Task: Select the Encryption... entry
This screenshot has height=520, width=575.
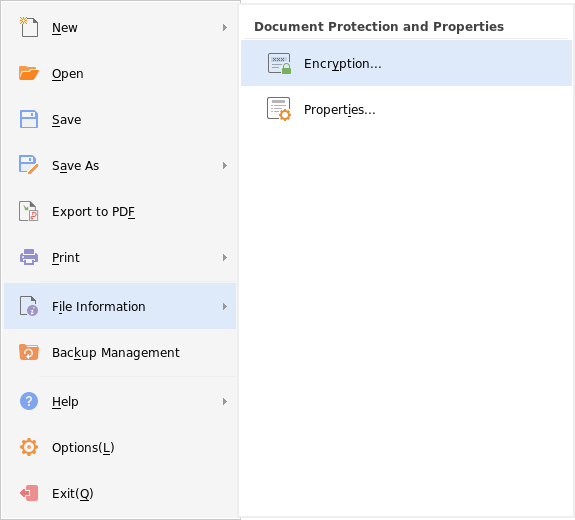Action: pos(406,63)
